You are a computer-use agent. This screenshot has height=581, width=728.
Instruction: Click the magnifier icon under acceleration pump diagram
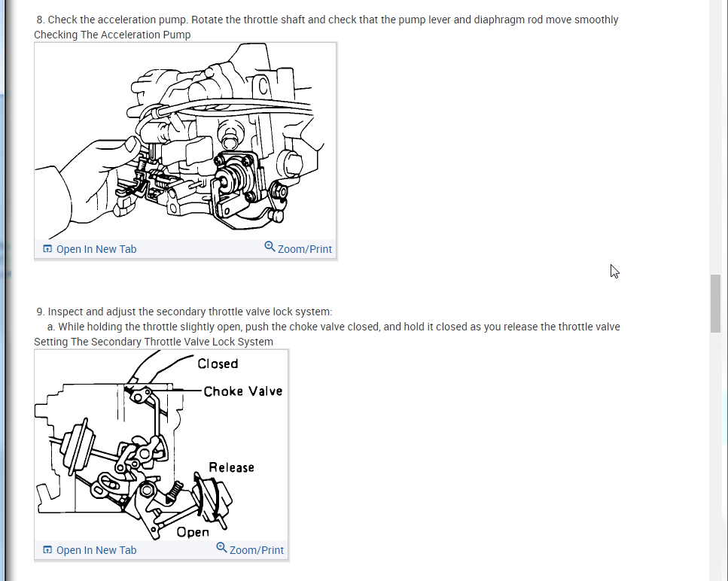click(x=270, y=246)
